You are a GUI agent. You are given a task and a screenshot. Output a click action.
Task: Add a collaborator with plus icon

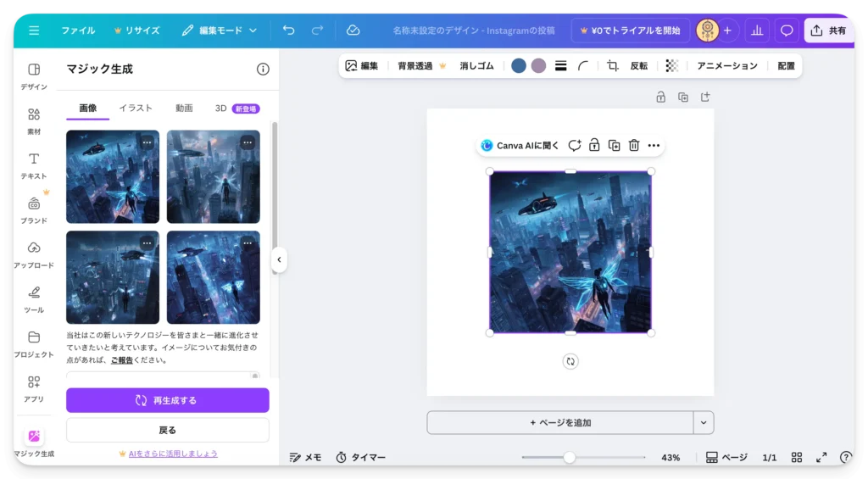[727, 31]
